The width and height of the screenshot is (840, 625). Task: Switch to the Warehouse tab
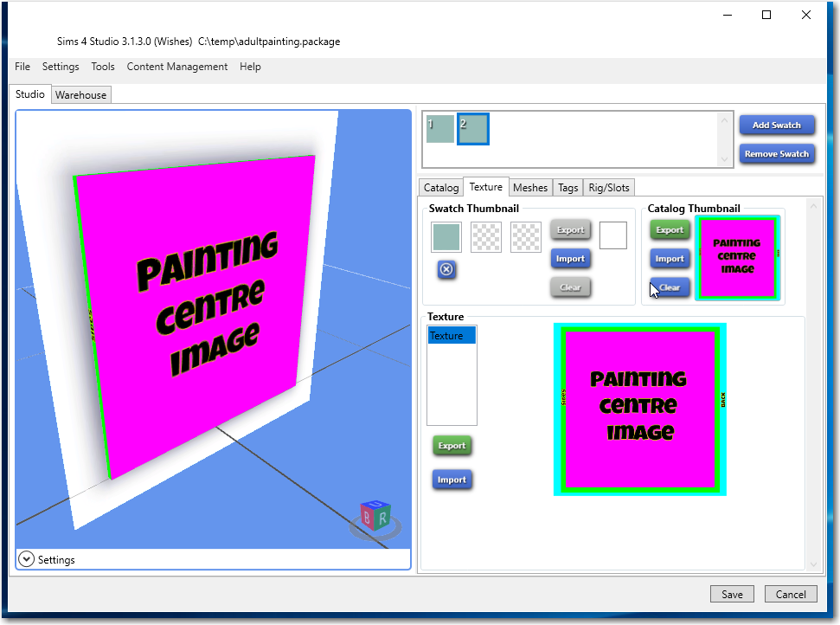(x=81, y=95)
